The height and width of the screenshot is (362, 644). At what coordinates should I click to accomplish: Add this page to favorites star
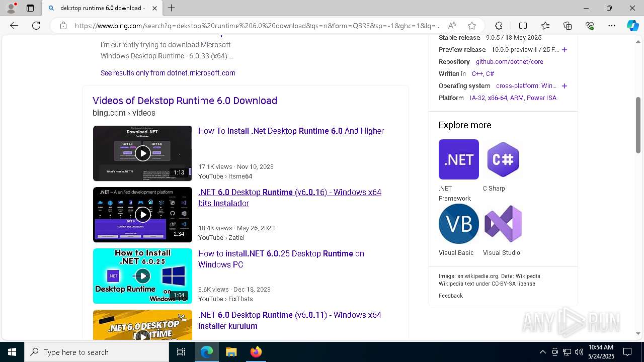click(472, 26)
